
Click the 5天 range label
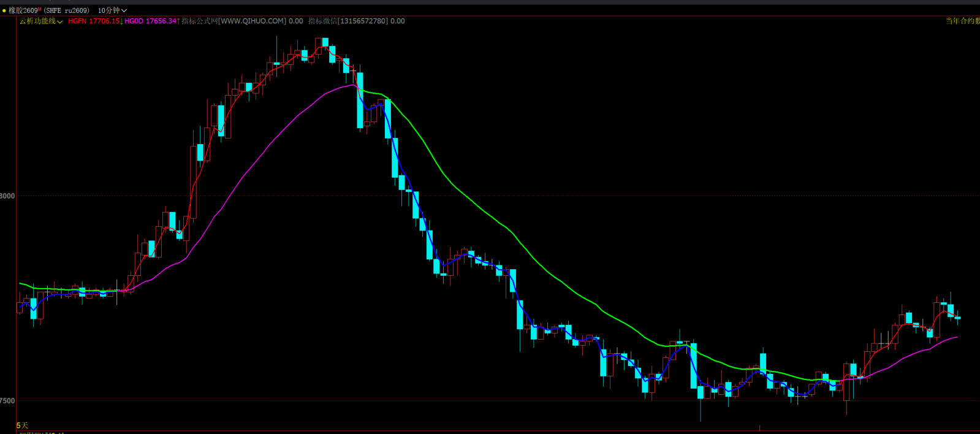click(x=22, y=425)
